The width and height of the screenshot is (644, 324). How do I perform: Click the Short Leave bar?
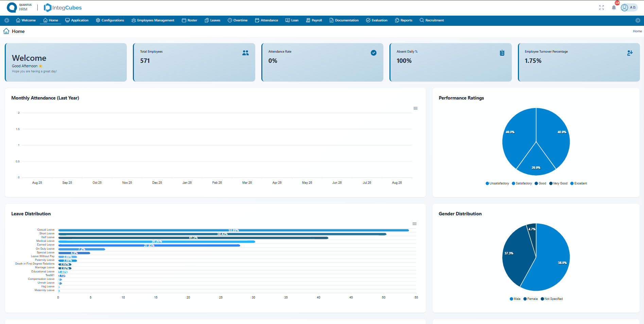(x=222, y=234)
